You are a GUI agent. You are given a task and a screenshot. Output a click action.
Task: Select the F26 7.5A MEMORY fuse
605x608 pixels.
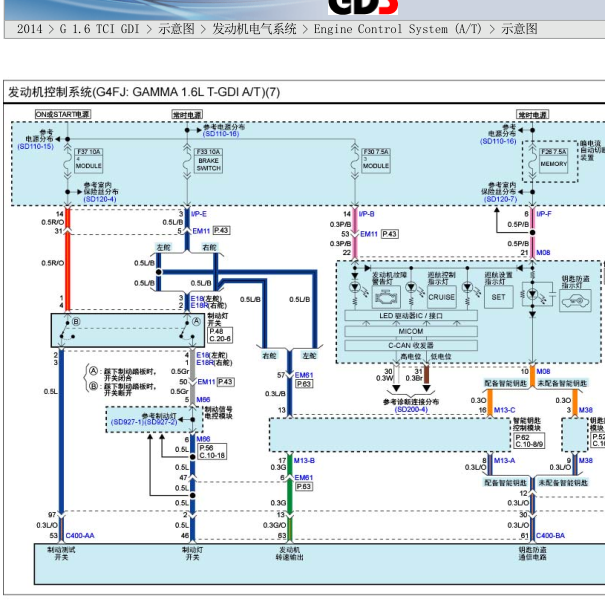pos(553,159)
